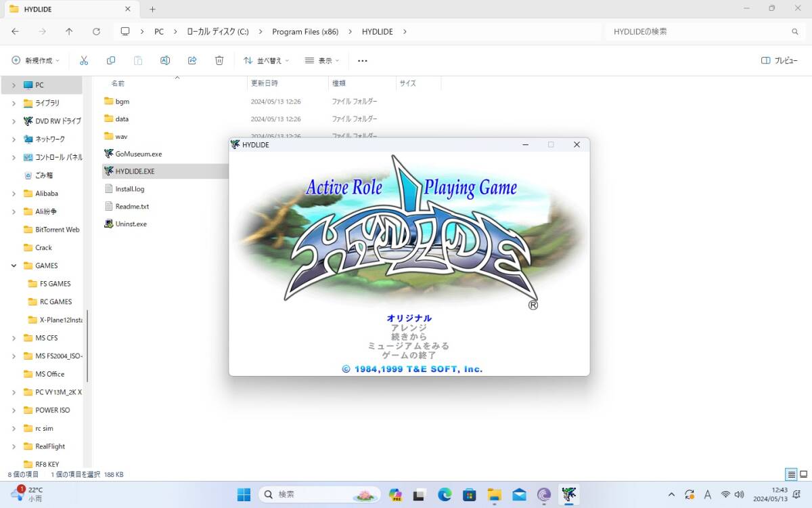Click the PC breadcrumb in address bar
The image size is (812, 508).
point(159,32)
